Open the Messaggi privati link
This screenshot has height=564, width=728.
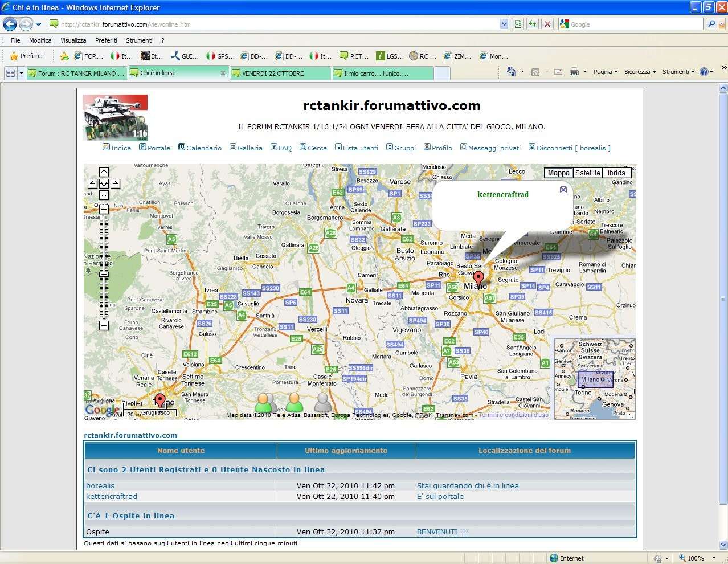coord(490,148)
